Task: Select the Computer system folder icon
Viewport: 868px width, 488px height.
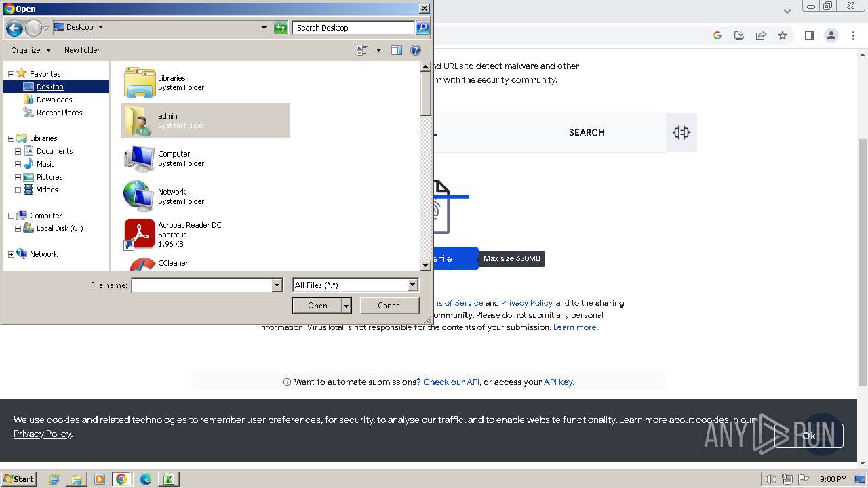Action: tap(140, 159)
